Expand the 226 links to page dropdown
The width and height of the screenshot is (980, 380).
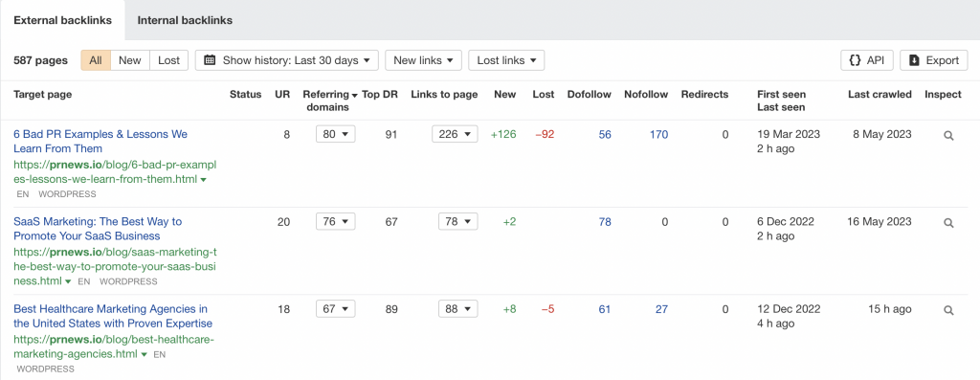point(455,134)
